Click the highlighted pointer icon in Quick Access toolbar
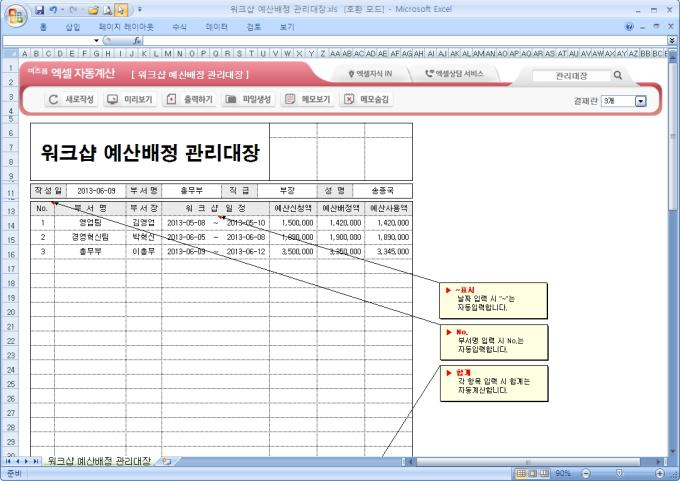This screenshot has height=481, width=680. coord(121,10)
